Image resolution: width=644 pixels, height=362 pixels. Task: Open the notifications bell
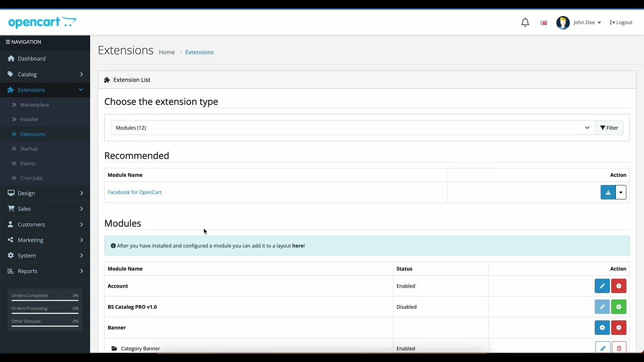coord(525,22)
